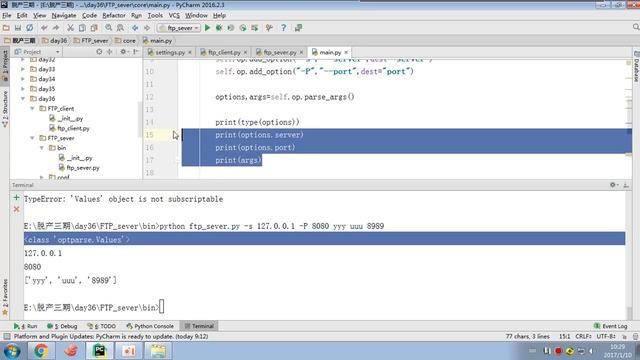640x360 pixels.
Task: Open the ftp_sever run configuration dropdown
Action: (179, 28)
